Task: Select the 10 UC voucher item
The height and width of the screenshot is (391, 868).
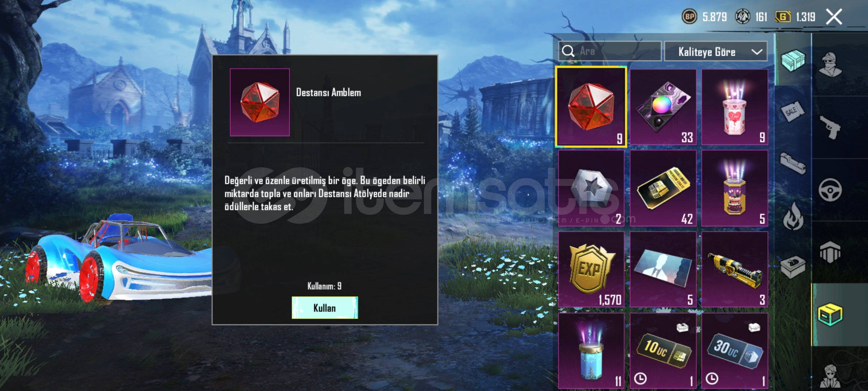Action: point(663,351)
